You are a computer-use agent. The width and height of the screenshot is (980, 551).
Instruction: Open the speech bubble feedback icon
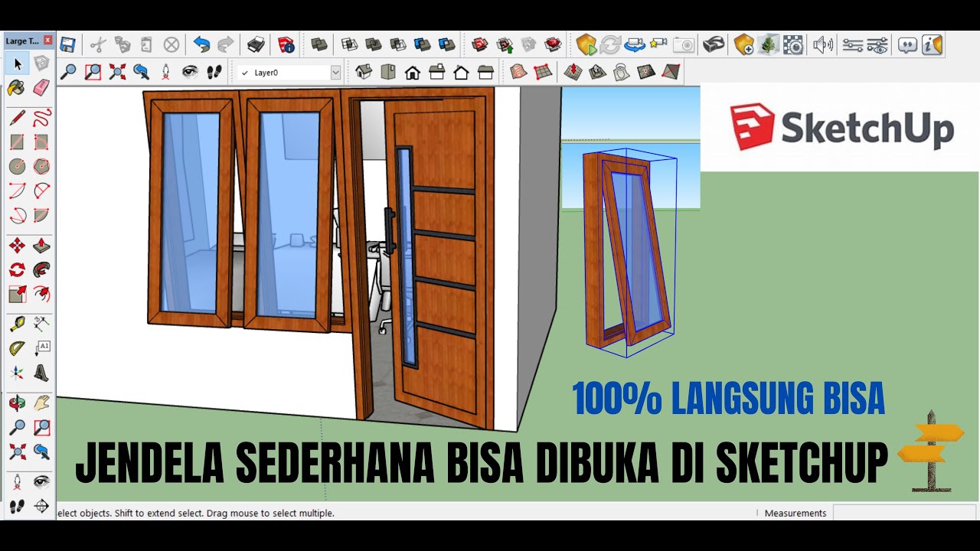[907, 45]
